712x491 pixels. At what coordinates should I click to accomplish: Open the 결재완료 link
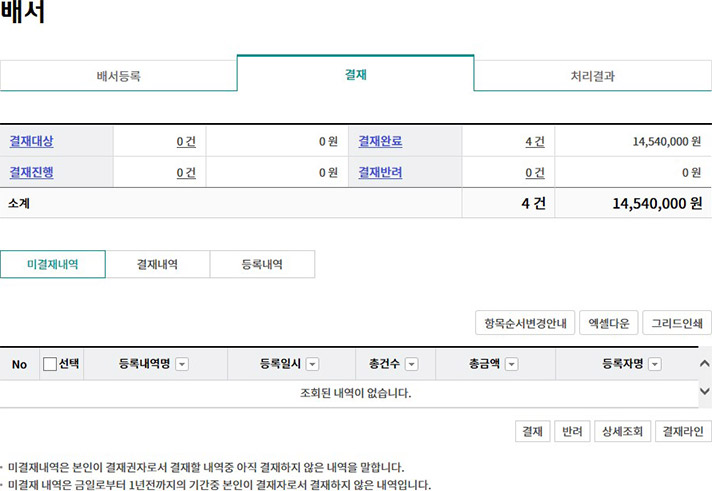(x=380, y=142)
